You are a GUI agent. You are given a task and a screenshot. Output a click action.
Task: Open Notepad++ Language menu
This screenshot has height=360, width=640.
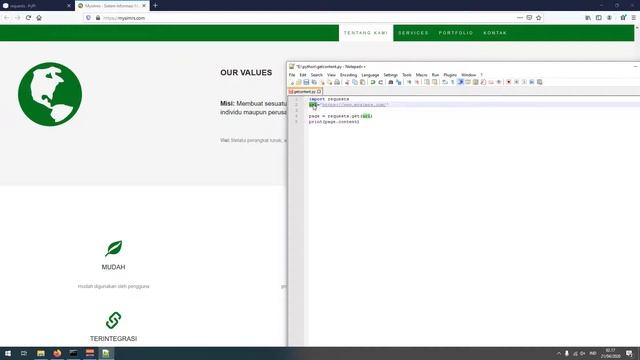(370, 75)
